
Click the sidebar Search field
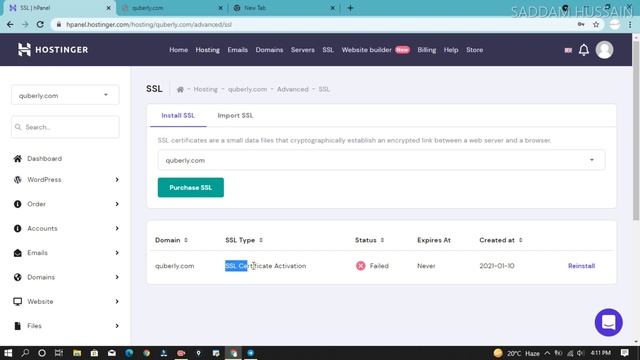coord(65,127)
